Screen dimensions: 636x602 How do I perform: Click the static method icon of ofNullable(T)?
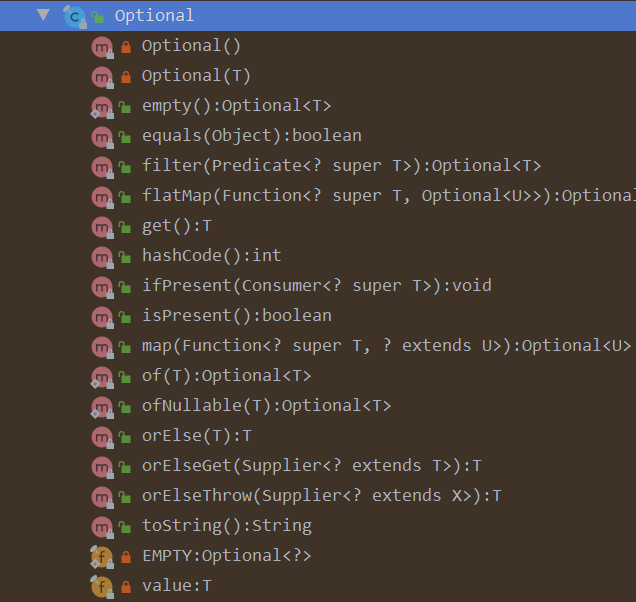point(102,408)
